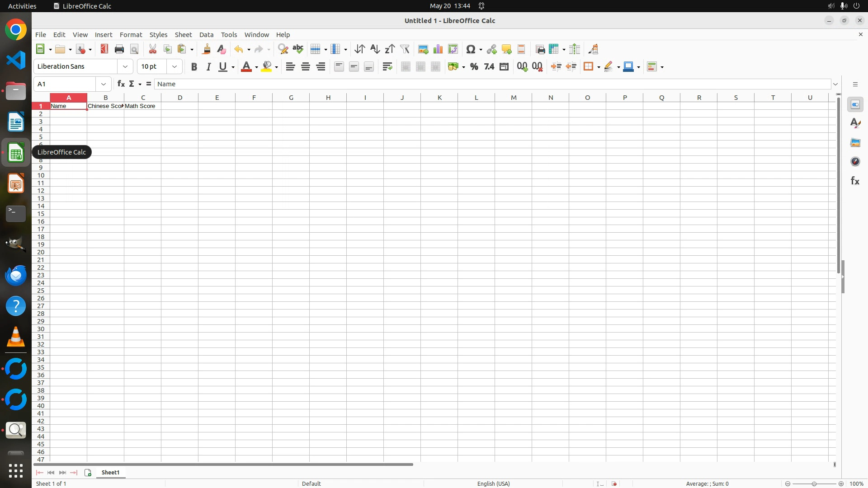Screen dimensions: 868x488
Task: Open the Styles menu
Action: point(158,35)
